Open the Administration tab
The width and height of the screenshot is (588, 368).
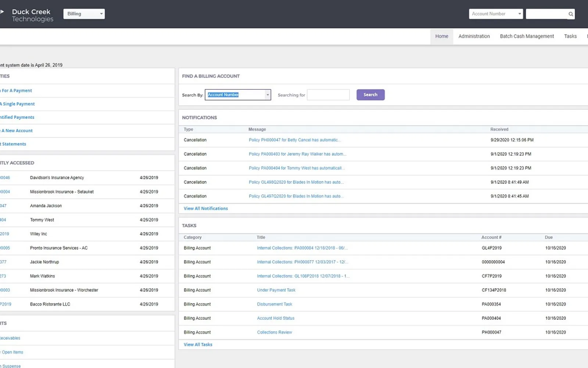pos(474,36)
